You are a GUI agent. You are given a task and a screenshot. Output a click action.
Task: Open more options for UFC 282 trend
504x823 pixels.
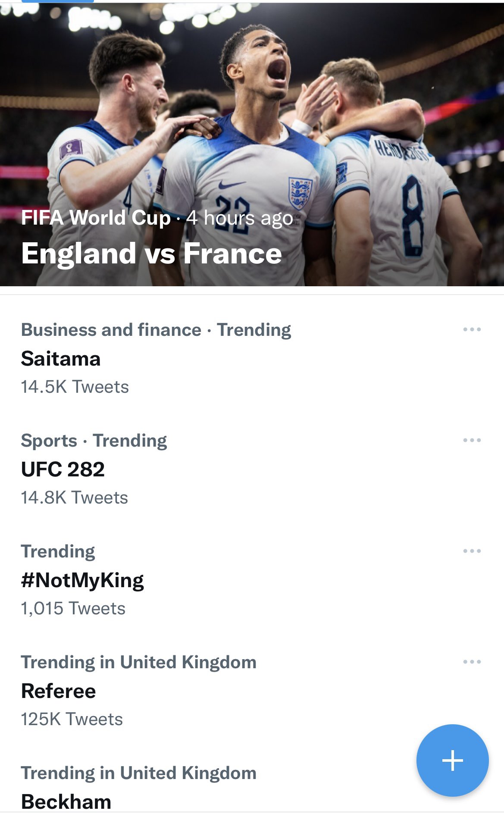point(472,441)
